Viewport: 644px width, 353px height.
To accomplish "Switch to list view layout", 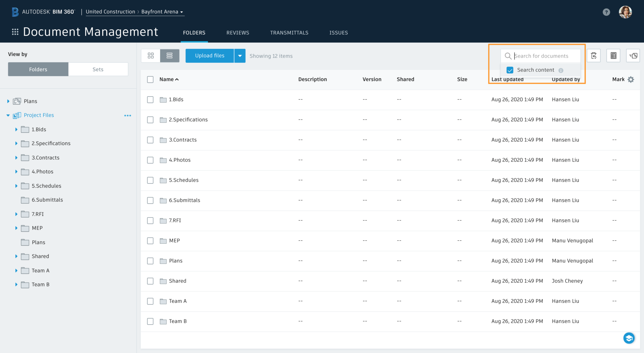I will [x=169, y=56].
